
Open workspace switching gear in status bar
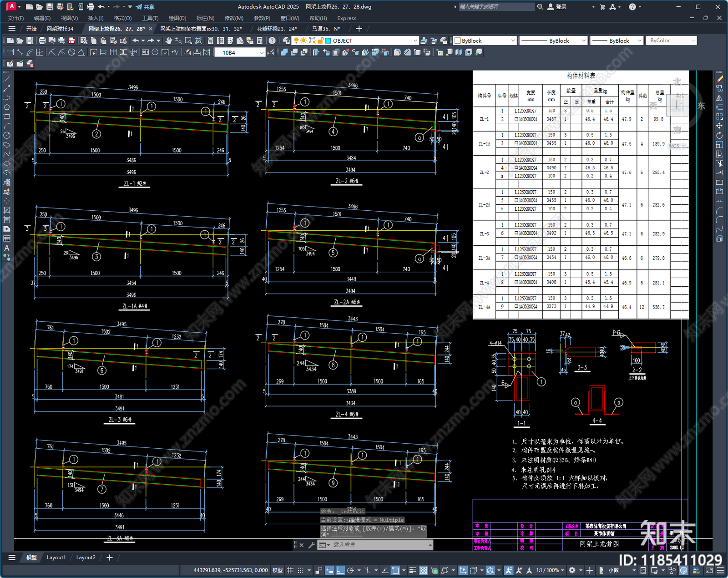pyautogui.click(x=572, y=570)
